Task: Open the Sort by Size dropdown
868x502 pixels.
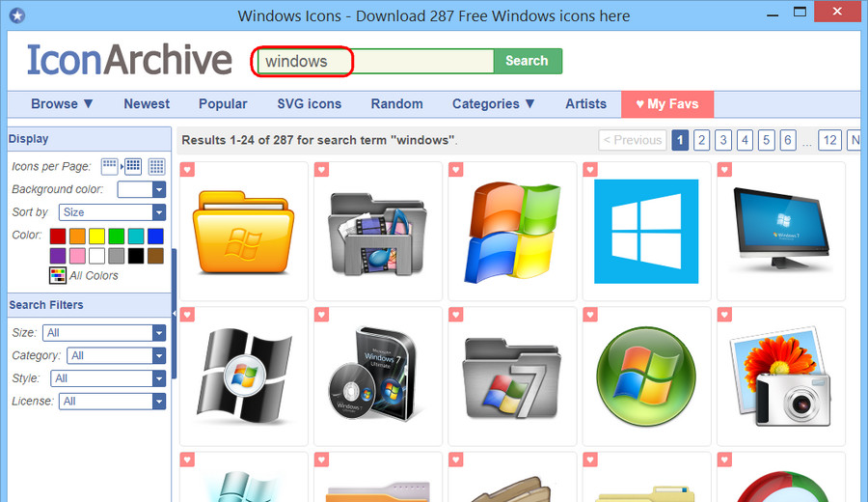Action: [x=112, y=212]
